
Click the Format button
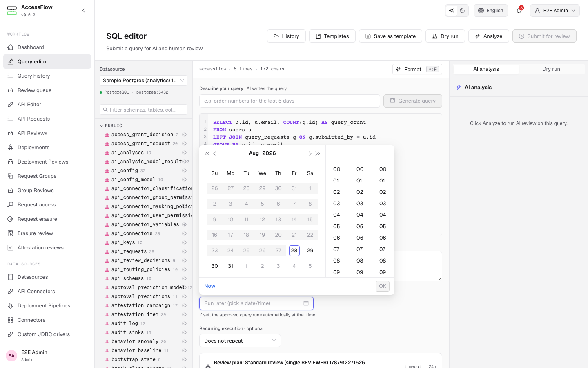click(x=417, y=69)
